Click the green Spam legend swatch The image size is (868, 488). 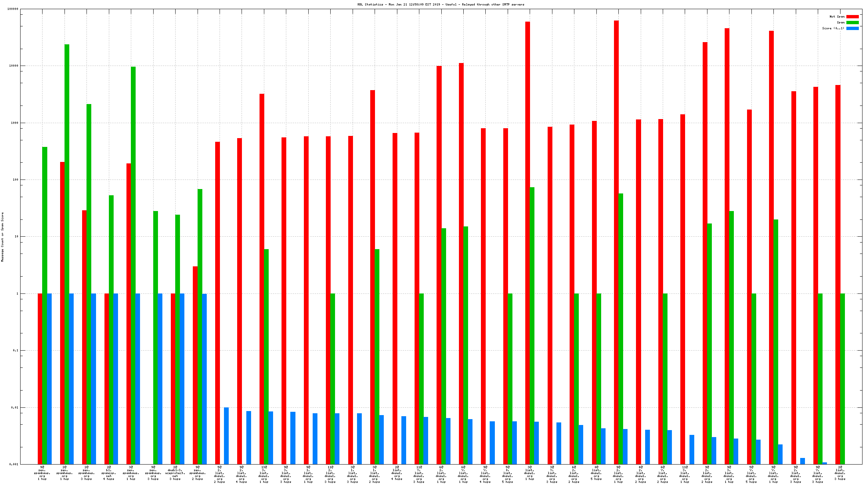click(x=852, y=22)
